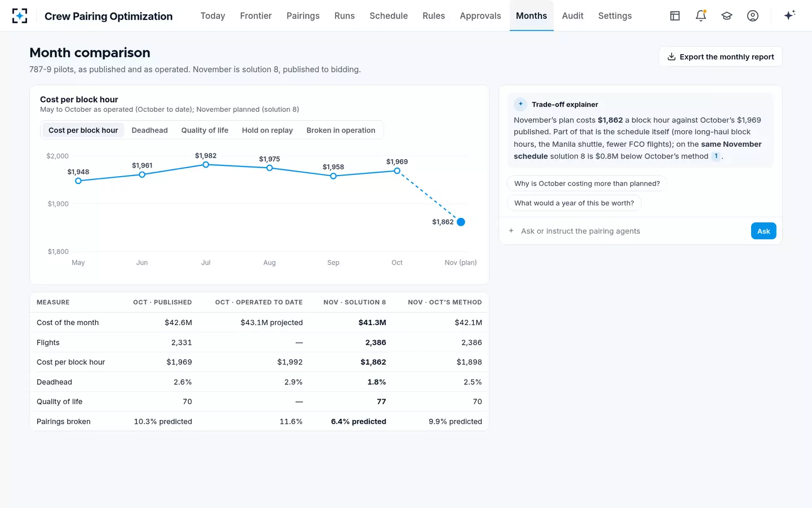Click the Quality of life table row label
The width and height of the screenshot is (812, 508).
click(x=60, y=402)
